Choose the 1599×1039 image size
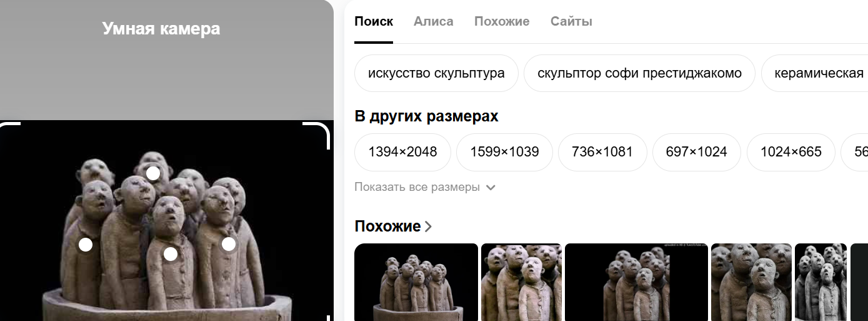 [x=504, y=152]
